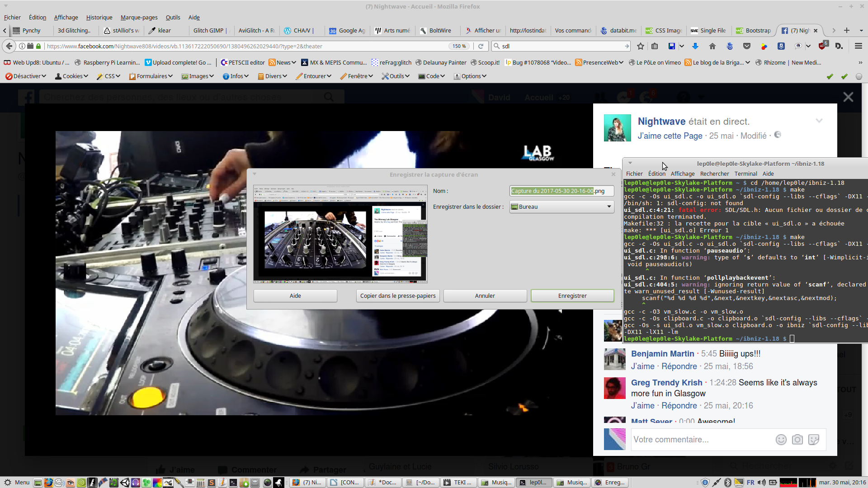Click the Home toolbar icon

click(x=712, y=46)
